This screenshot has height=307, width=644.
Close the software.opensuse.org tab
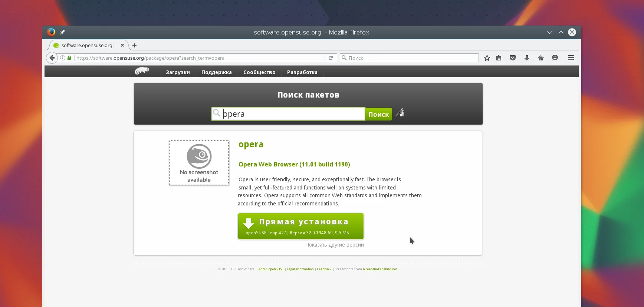pyautogui.click(x=122, y=45)
